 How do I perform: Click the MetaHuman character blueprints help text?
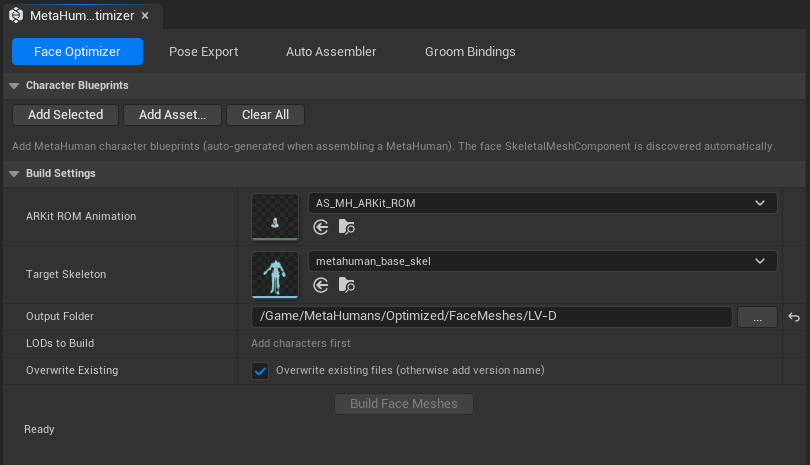pyautogui.click(x=394, y=146)
